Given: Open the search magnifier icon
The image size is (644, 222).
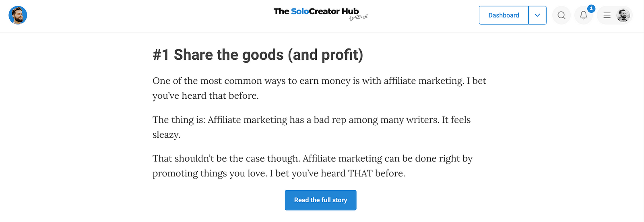Looking at the screenshot, I should pos(561,15).
